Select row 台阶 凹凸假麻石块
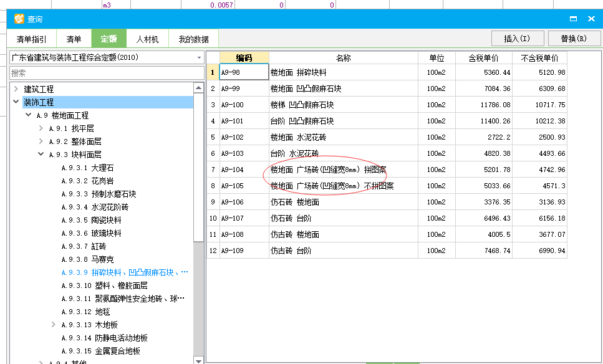The height and width of the screenshot is (364, 603). click(x=387, y=121)
